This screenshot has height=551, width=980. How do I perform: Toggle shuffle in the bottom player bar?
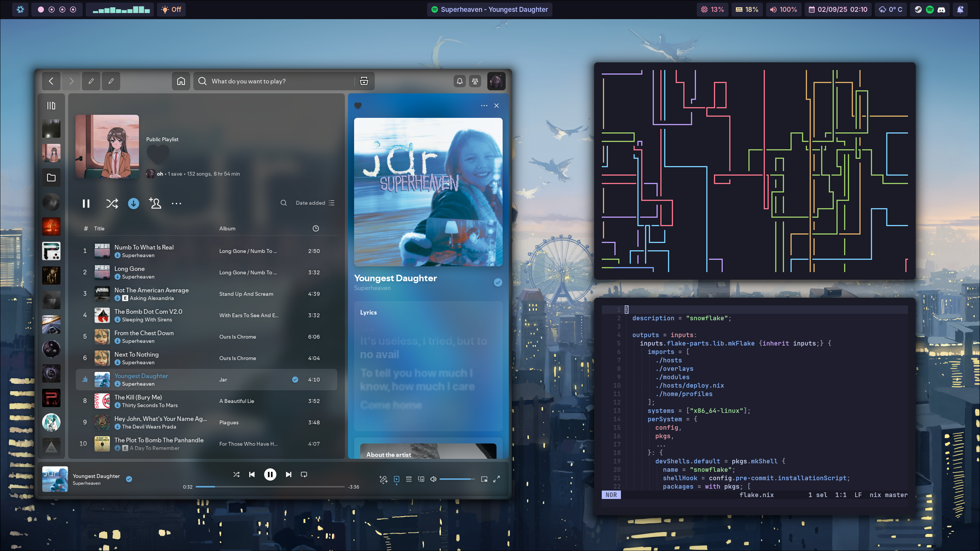(x=236, y=474)
